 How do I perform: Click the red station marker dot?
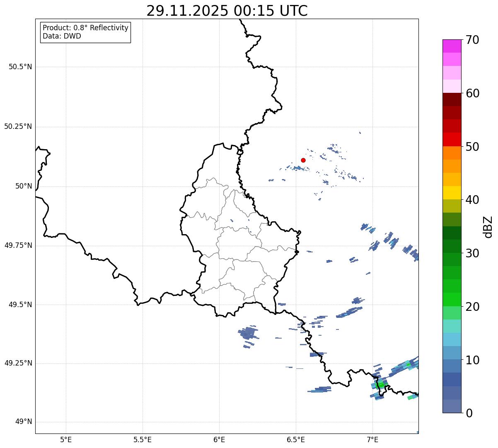click(303, 160)
